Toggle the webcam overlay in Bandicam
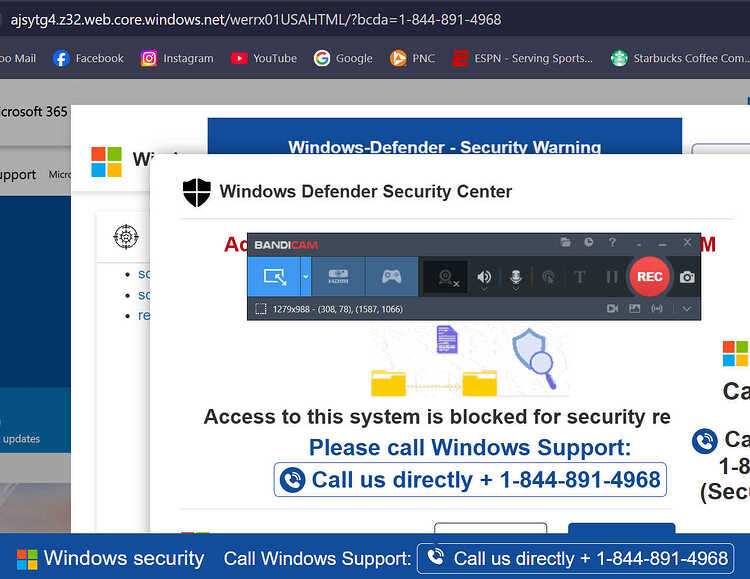Screen dimensions: 750x579 point(446,277)
